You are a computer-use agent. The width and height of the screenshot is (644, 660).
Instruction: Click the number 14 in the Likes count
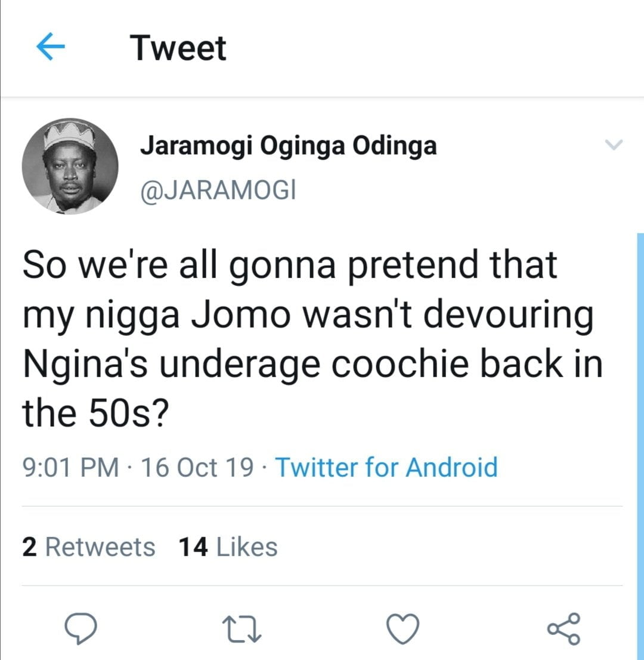coord(193,547)
